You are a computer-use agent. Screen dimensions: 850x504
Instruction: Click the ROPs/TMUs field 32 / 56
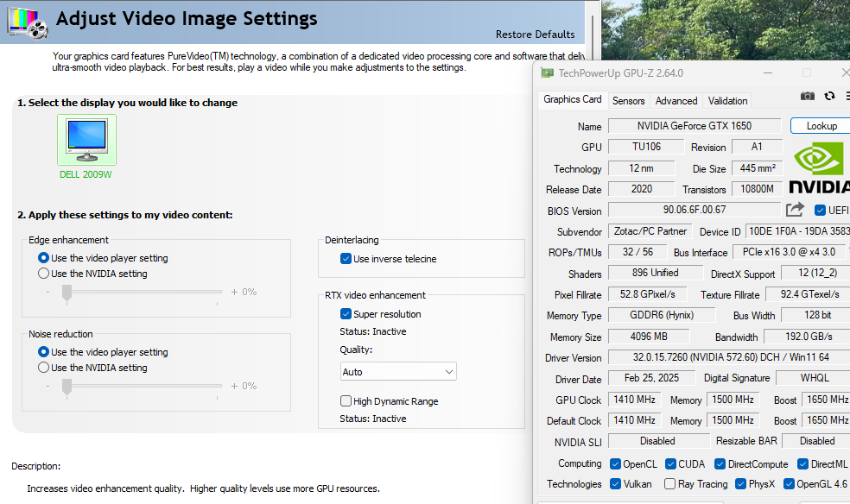[x=637, y=252]
